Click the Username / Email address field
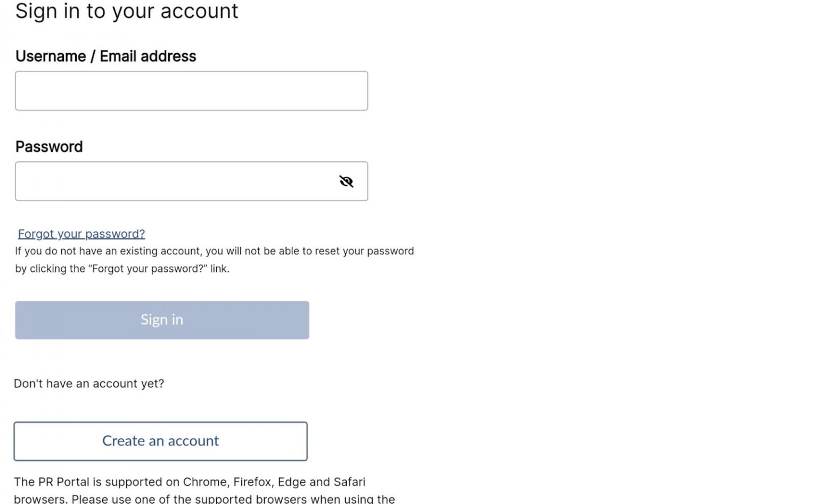This screenshot has height=504, width=818. [191, 91]
